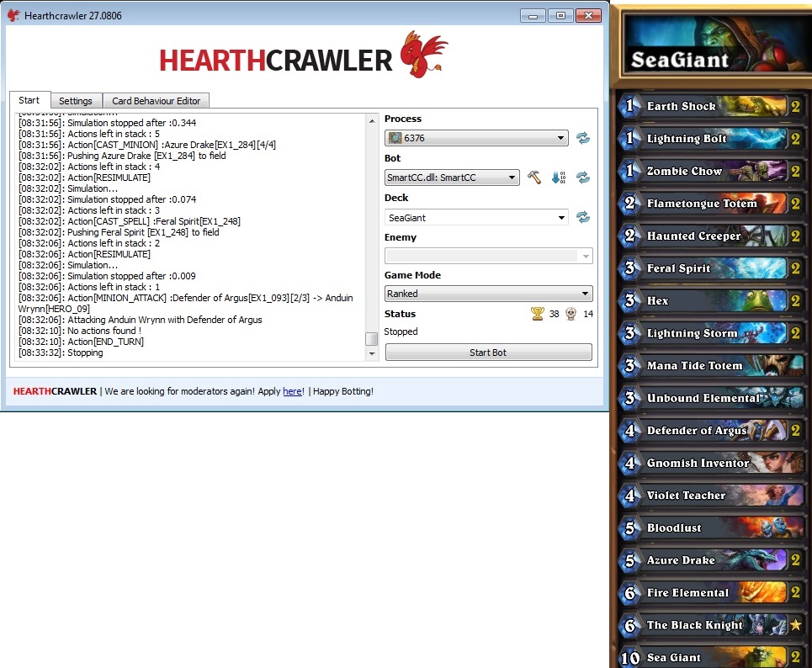This screenshot has width=812, height=668.
Task: Select the Violet Teacher card
Action: click(x=711, y=495)
